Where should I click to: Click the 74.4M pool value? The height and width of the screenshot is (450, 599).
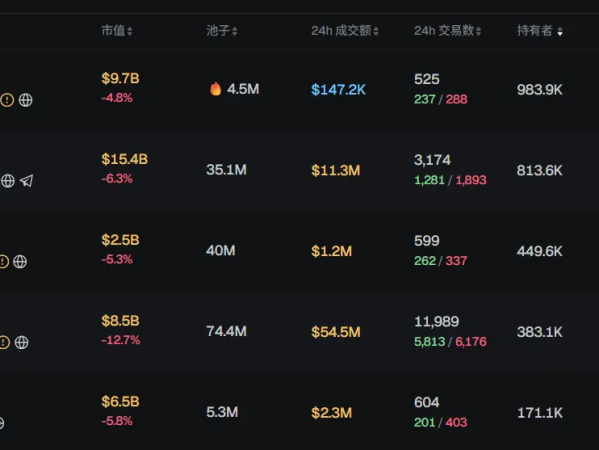point(227,331)
